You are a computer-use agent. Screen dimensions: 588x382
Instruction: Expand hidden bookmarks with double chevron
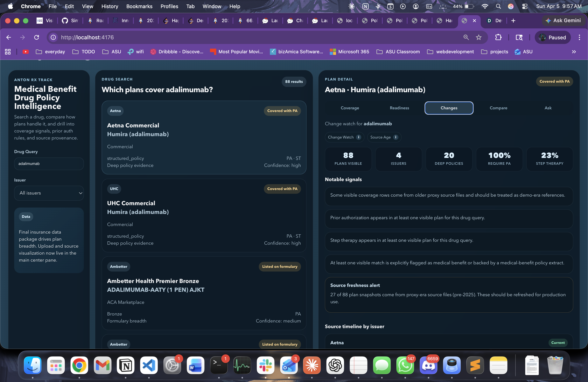(x=574, y=52)
